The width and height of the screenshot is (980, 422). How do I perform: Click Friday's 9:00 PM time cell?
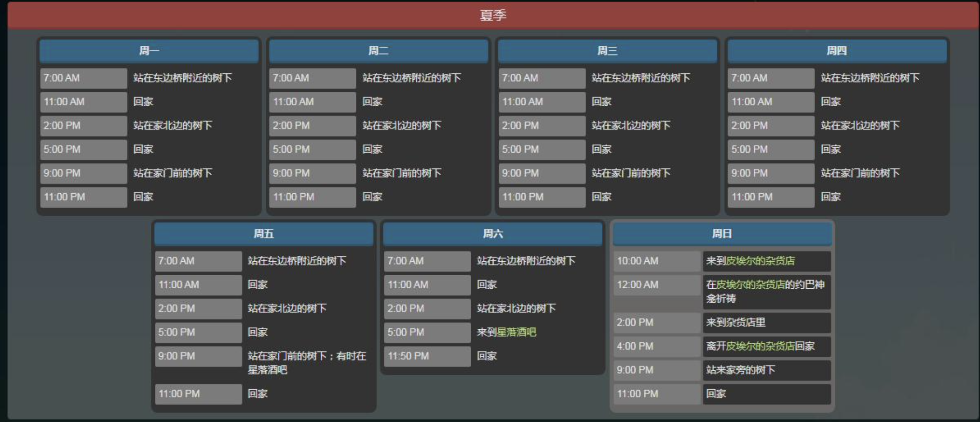pos(198,356)
